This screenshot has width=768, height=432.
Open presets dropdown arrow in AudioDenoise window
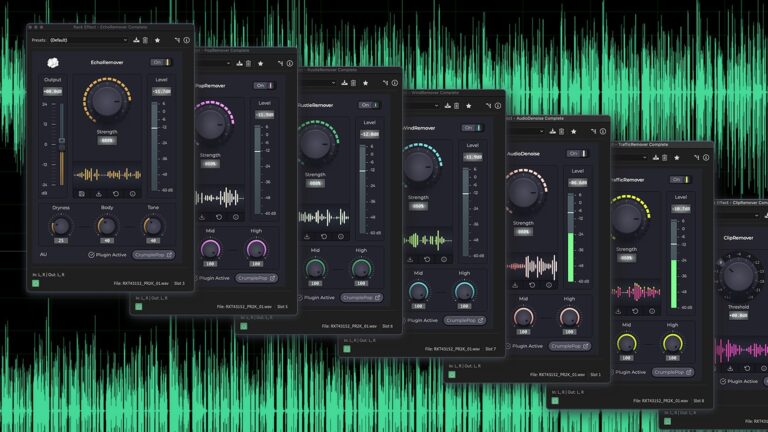point(541,132)
